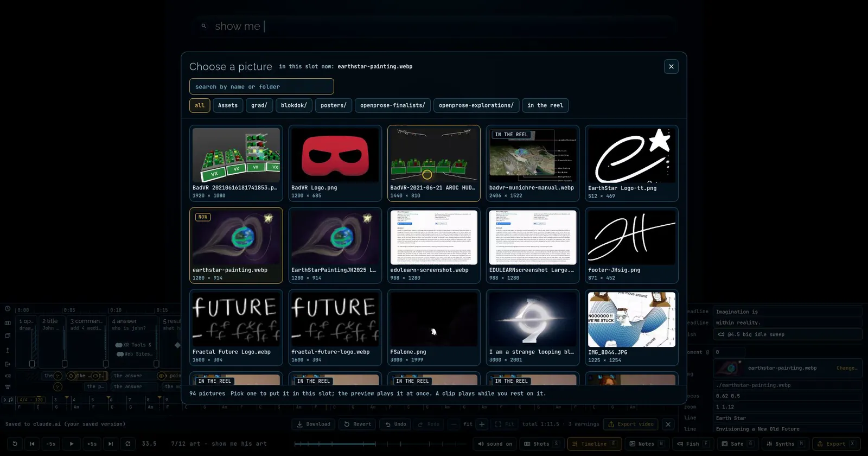Revert to the saved version

coord(358,424)
